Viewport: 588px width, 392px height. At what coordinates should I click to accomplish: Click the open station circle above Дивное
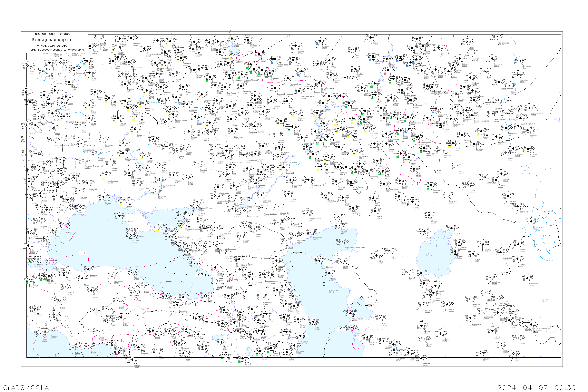(241, 234)
